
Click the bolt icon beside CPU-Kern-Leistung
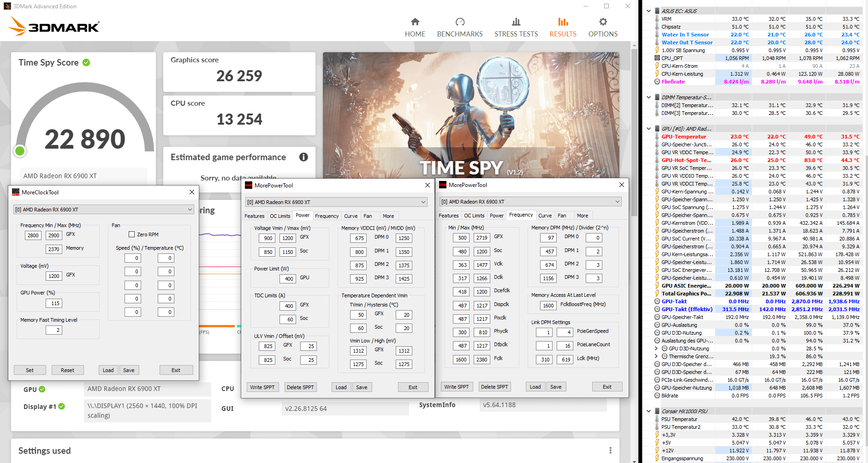(x=657, y=74)
